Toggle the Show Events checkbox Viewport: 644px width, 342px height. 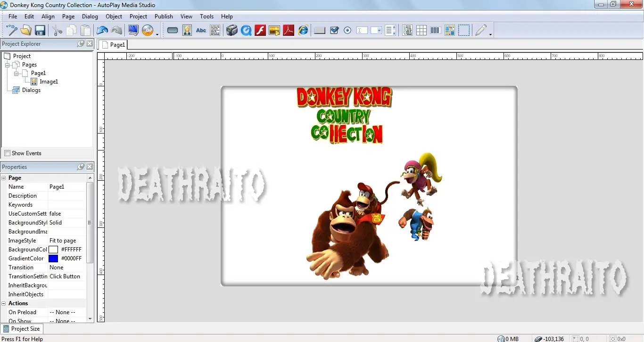[7, 153]
